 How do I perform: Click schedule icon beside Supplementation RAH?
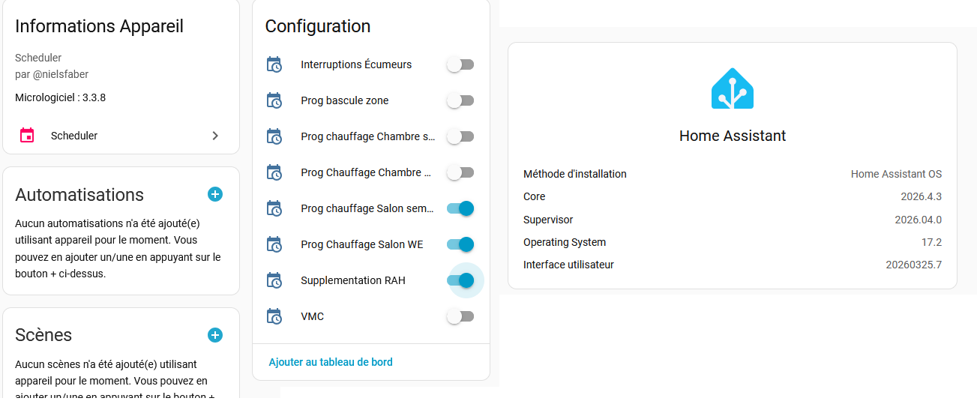click(x=274, y=280)
